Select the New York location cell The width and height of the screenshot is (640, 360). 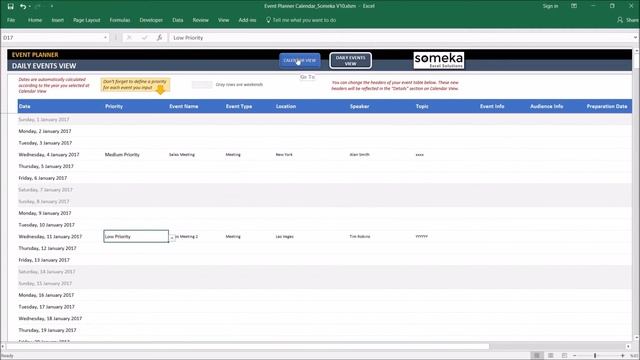coord(284,155)
